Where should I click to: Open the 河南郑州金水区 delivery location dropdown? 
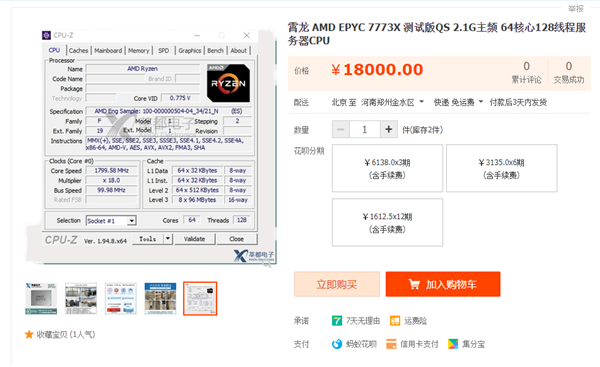click(x=393, y=102)
